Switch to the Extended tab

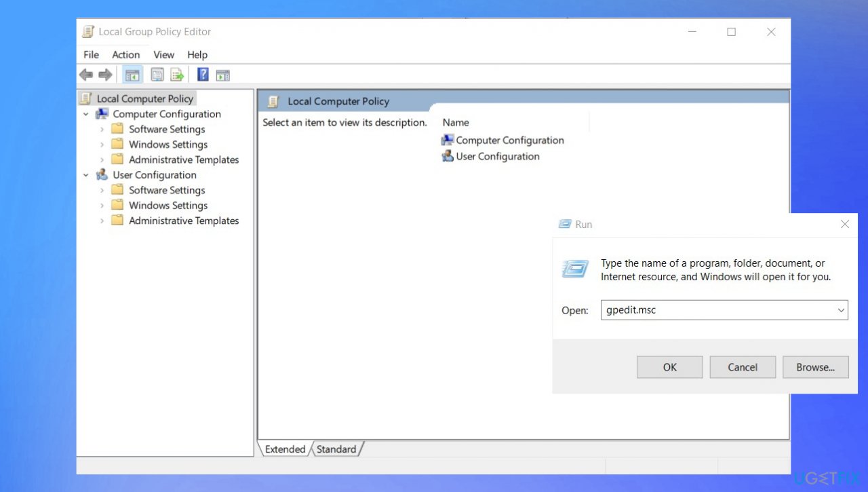pos(285,449)
